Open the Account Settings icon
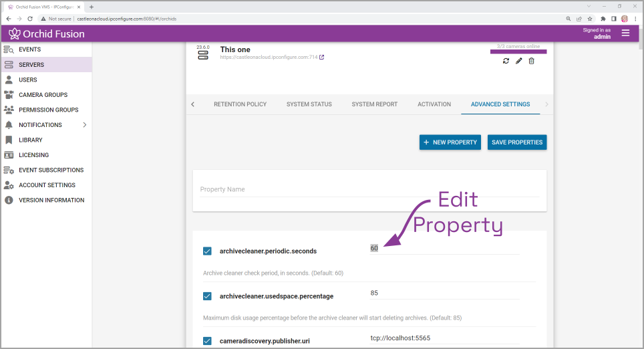Screen dimensions: 644x349 tap(9, 185)
